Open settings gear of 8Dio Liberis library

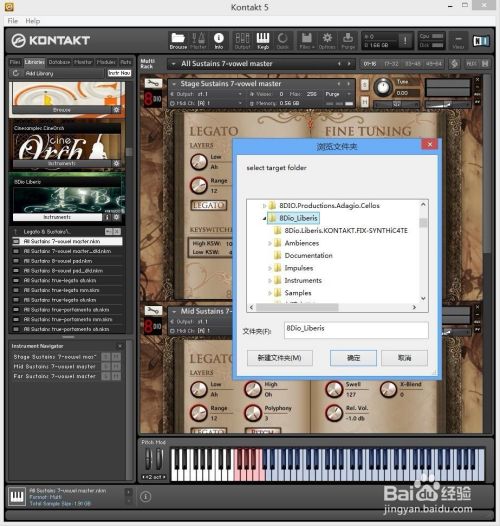[116, 217]
